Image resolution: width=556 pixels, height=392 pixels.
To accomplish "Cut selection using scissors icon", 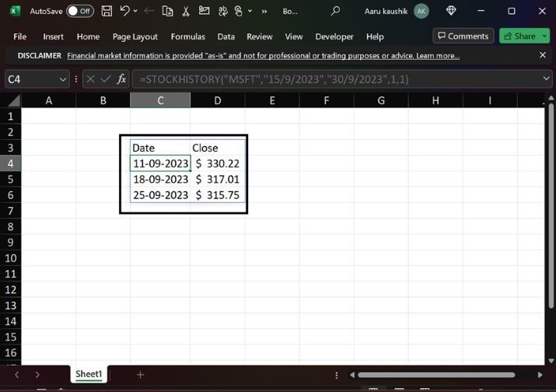I will tap(185, 11).
